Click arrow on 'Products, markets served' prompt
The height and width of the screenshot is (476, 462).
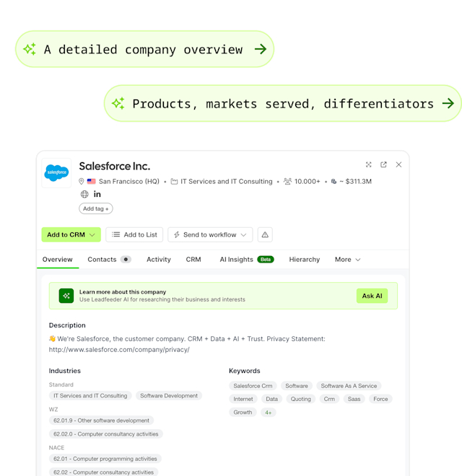click(x=448, y=103)
